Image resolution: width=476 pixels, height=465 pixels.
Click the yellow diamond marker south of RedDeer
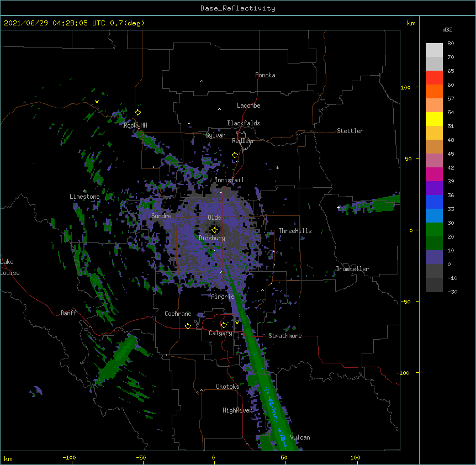(x=235, y=155)
